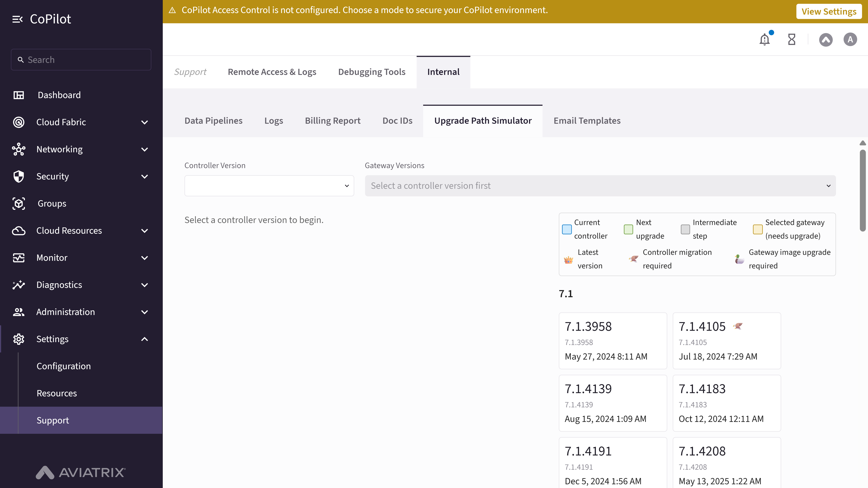Click the Security shield icon
This screenshot has width=868, height=488.
click(18, 176)
